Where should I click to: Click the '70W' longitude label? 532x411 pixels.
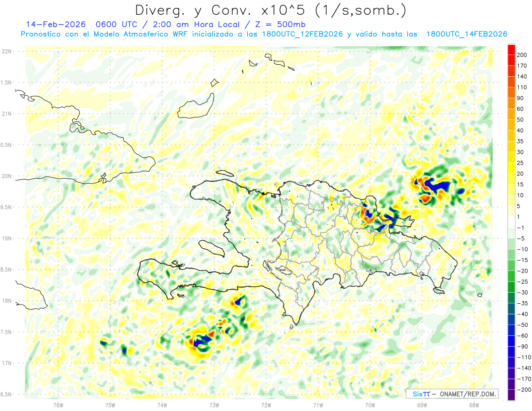370,405
